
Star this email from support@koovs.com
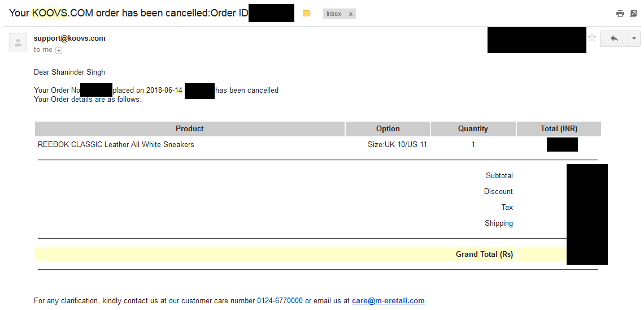592,38
